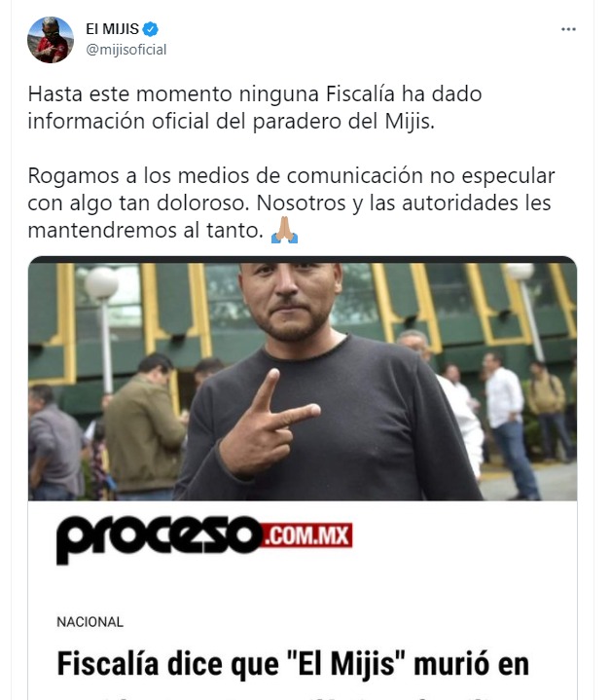Image resolution: width=611 pixels, height=700 pixels.
Task: Click the partially visible headline second line
Action: [293, 694]
